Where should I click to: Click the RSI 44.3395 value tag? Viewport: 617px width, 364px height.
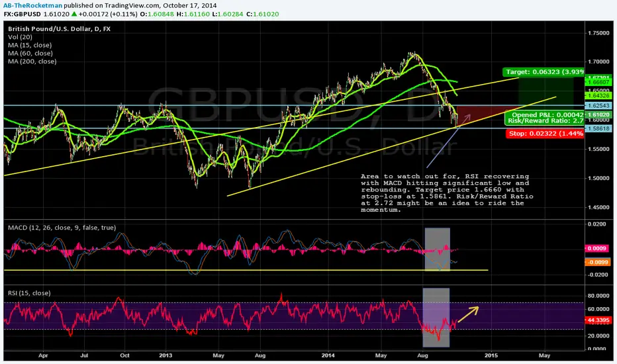598,320
